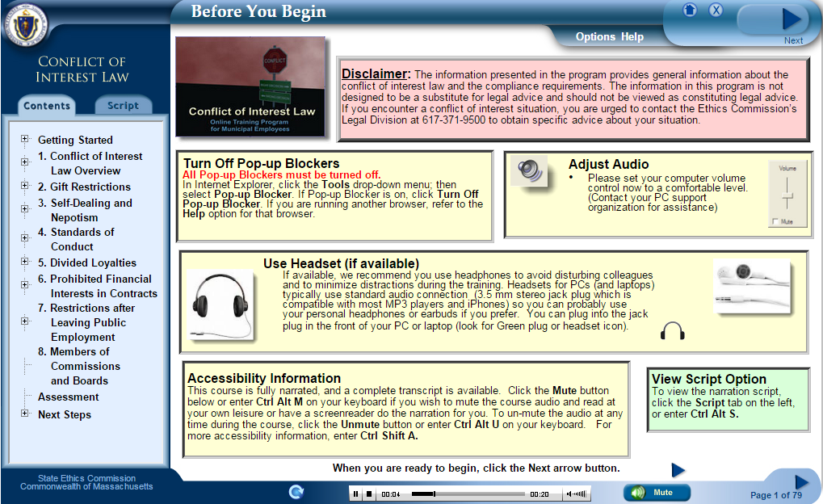
Task: Expand the 4. Standards of Conduct node
Action: (25, 237)
